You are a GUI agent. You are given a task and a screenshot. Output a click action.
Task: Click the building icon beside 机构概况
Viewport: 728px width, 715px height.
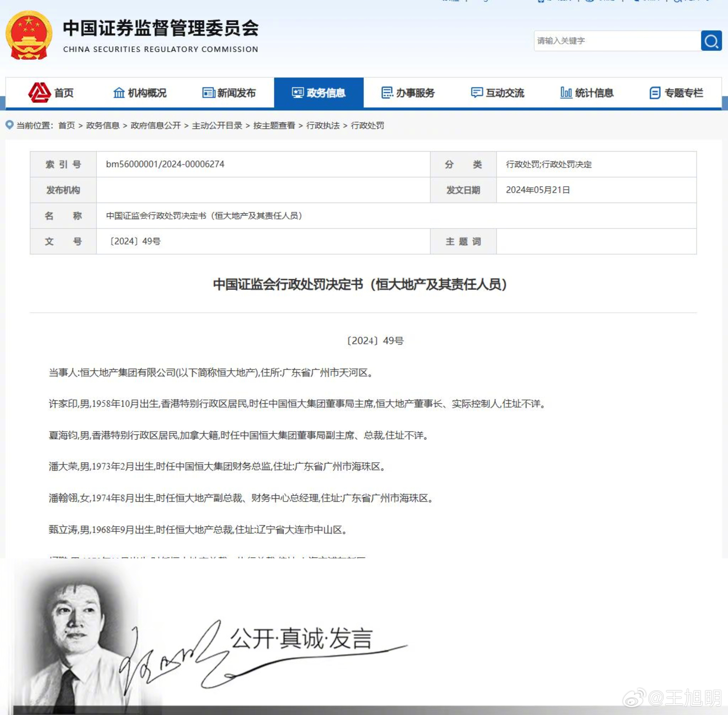119,92
